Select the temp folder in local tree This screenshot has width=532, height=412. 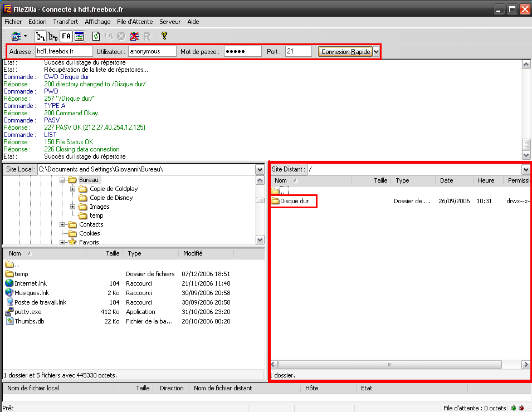point(96,215)
